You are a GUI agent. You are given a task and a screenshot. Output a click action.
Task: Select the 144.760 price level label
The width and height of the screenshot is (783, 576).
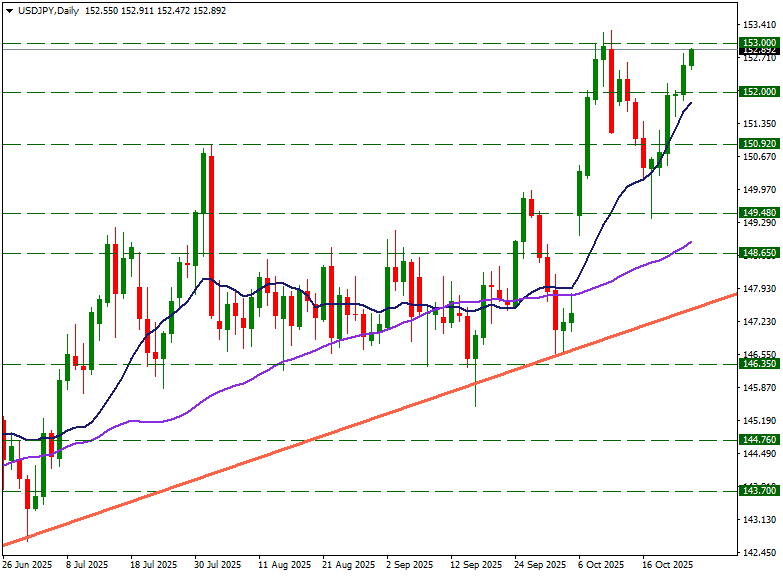[758, 440]
